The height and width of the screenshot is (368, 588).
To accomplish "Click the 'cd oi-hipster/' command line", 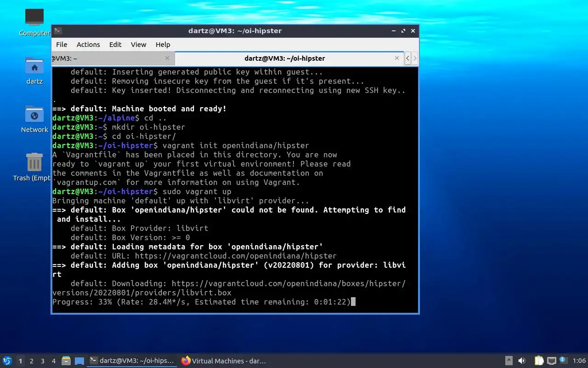I will coord(114,136).
